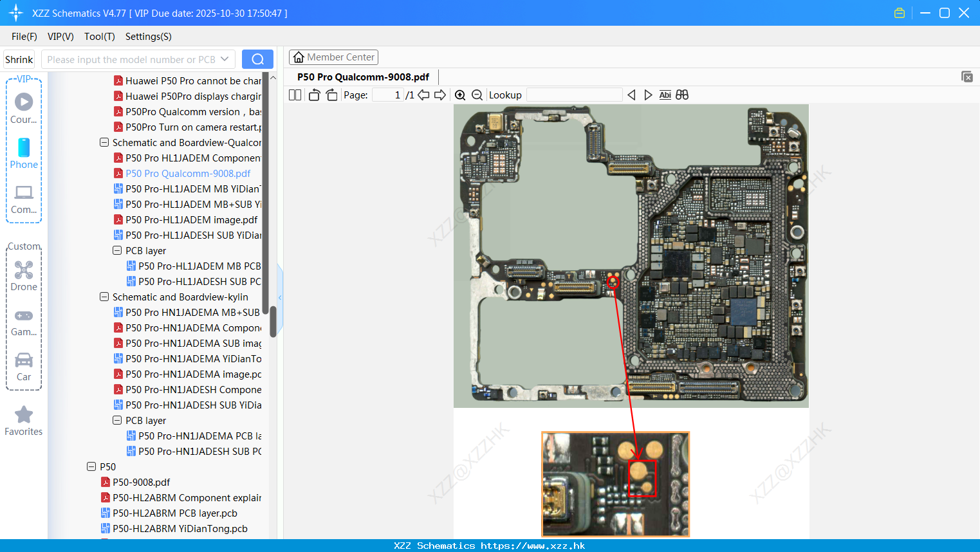The image size is (980, 552).
Task: Open the Tool(T) menu
Action: point(100,37)
